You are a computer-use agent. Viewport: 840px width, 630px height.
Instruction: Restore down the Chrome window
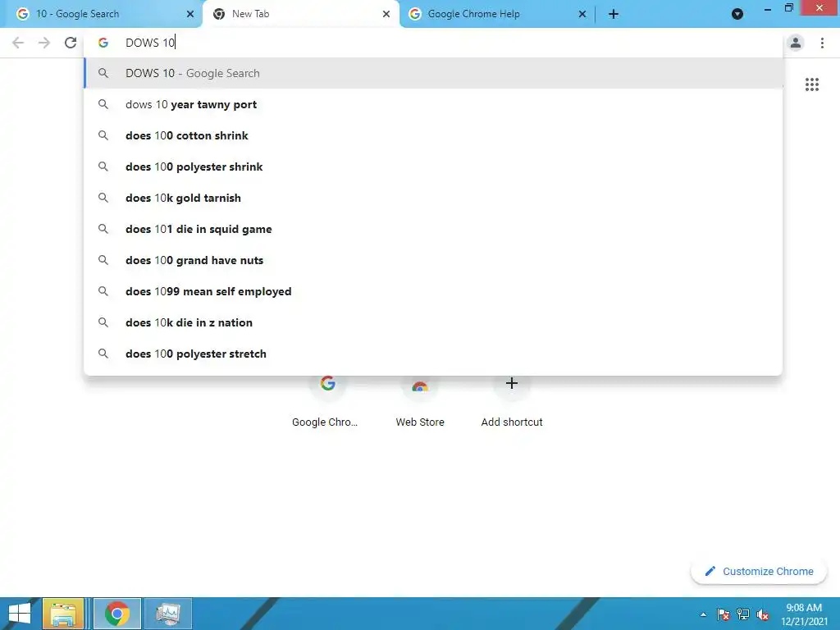788,8
